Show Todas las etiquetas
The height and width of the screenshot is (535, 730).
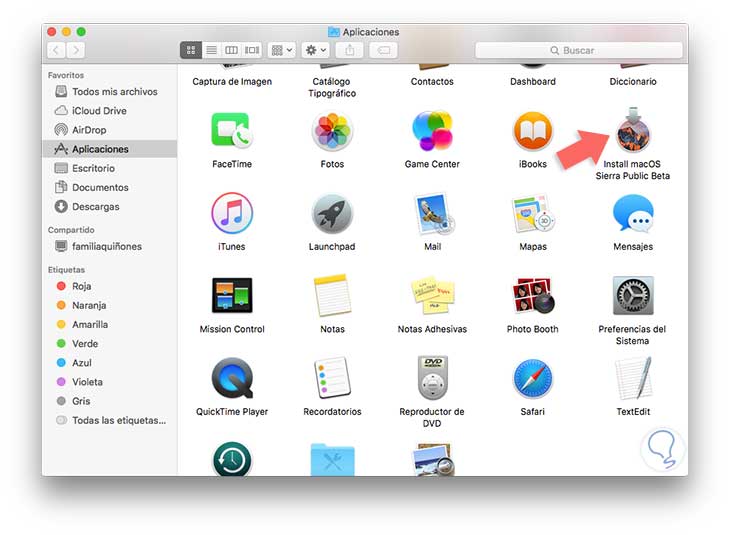[x=109, y=420]
